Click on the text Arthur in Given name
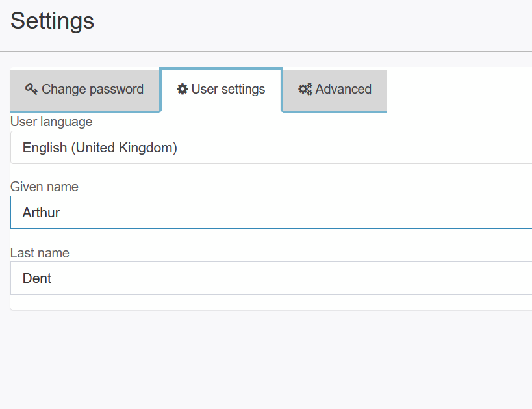 41,213
